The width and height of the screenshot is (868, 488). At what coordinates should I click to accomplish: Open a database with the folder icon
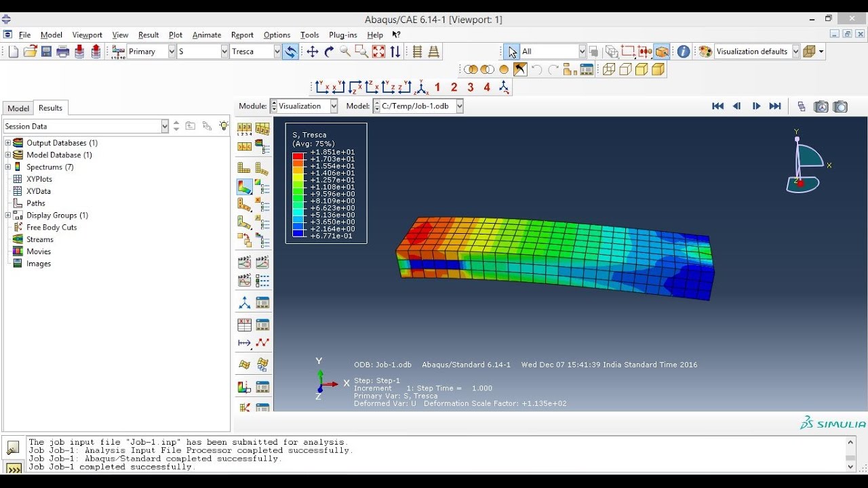[30, 52]
